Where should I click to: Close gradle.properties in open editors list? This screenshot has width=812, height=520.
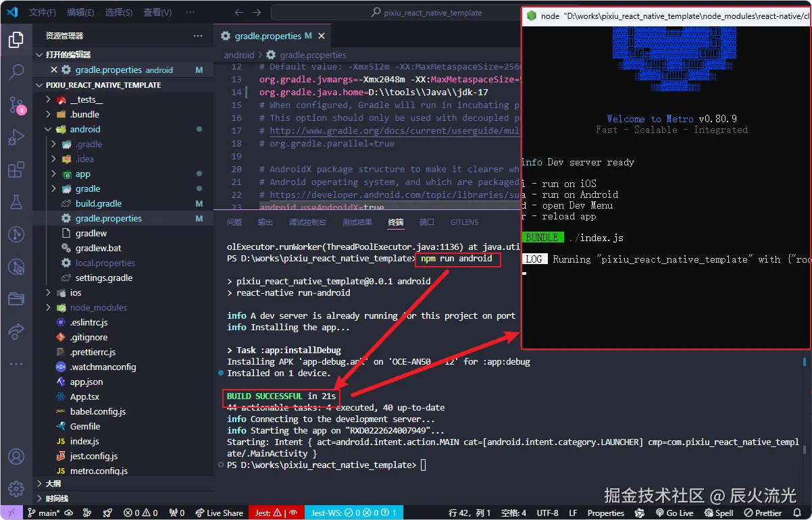click(x=55, y=70)
